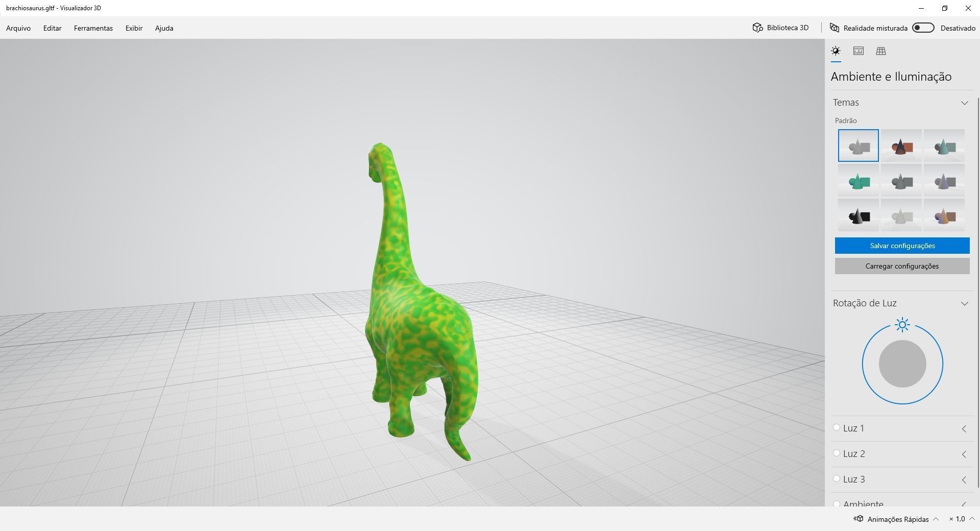Select the orange-brown theme thumbnail
This screenshot has width=980, height=531.
pyautogui.click(x=901, y=146)
